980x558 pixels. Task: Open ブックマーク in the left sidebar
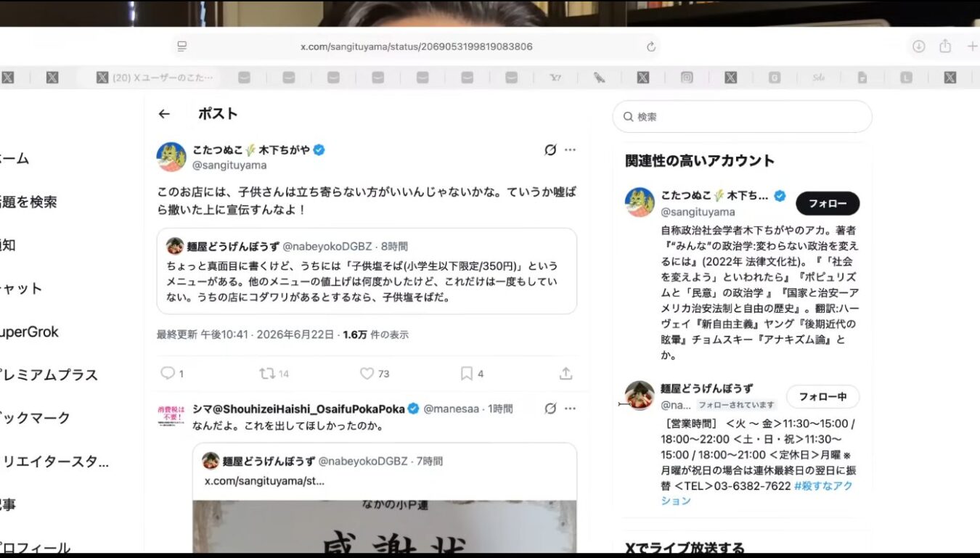pyautogui.click(x=36, y=418)
